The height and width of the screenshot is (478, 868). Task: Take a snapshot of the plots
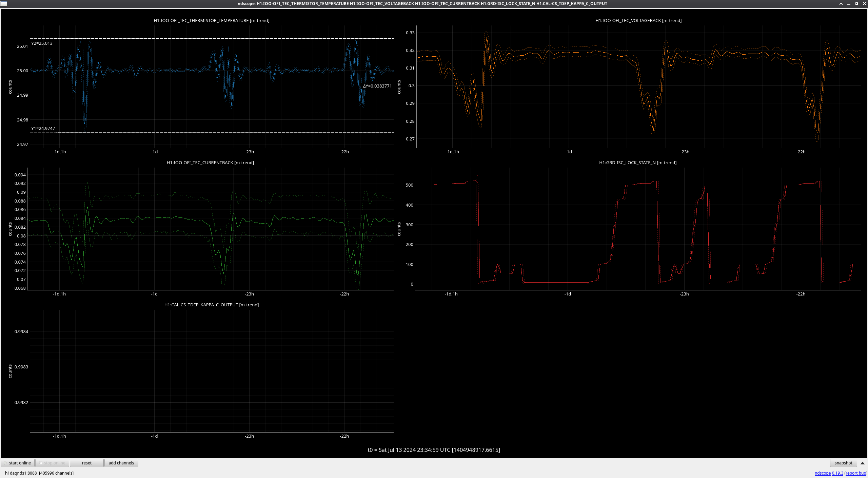[x=843, y=463]
